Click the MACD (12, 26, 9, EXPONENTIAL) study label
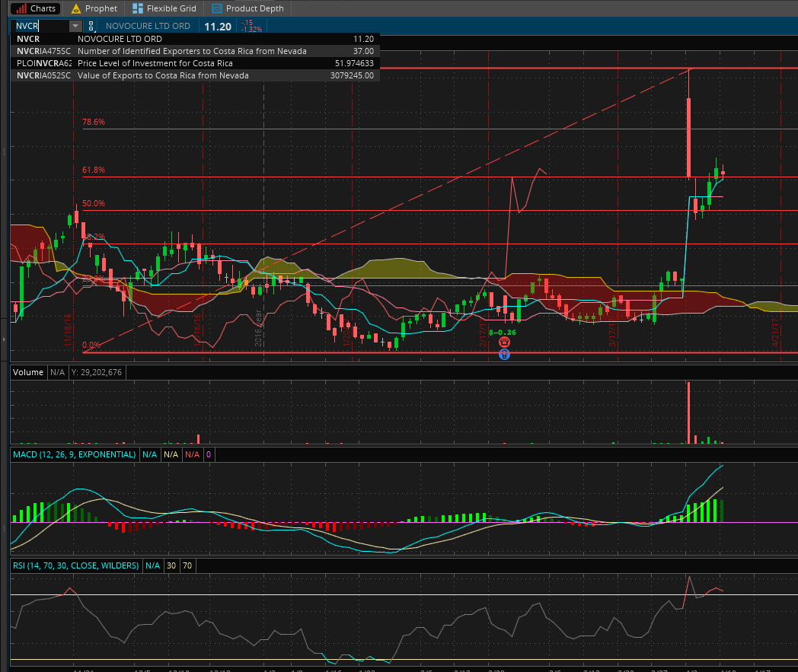The width and height of the screenshot is (798, 672). (x=74, y=454)
